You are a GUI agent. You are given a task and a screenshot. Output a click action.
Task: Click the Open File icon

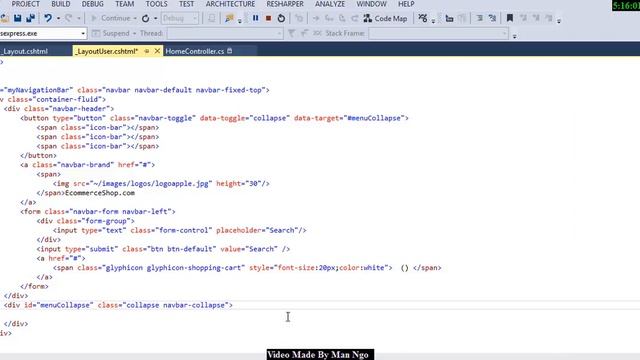pos(4,18)
